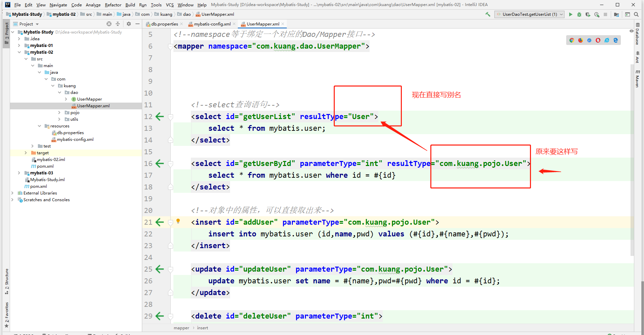
Task: Click the green Run button
Action: click(x=571, y=14)
